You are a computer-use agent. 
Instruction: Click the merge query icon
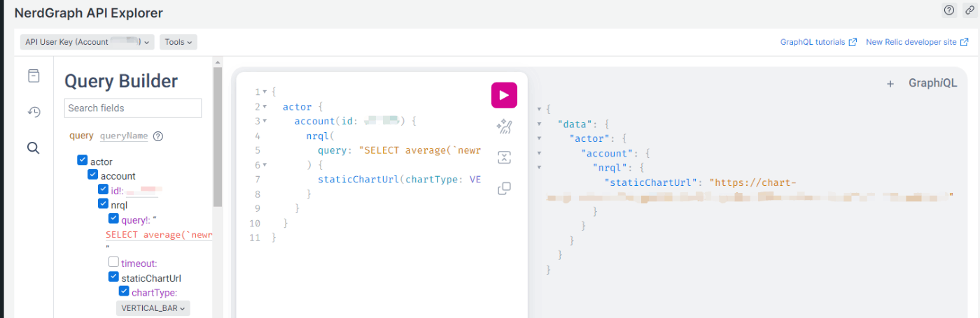tap(504, 157)
